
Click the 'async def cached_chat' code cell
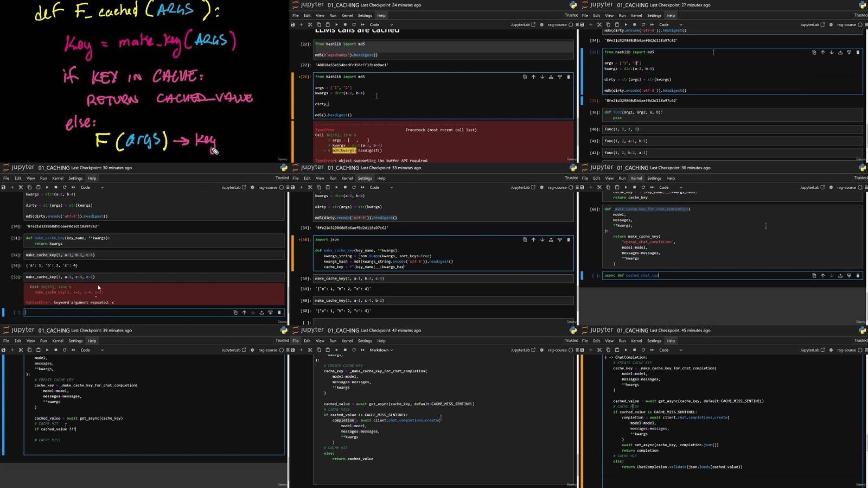click(705, 276)
